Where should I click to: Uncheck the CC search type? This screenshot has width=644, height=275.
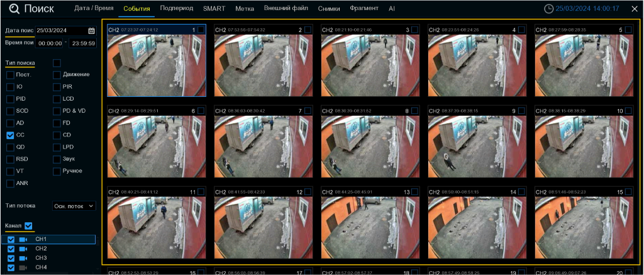tap(10, 135)
